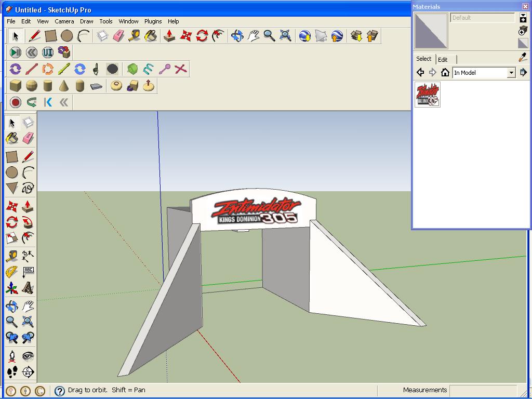The image size is (532, 399).
Task: Click the Back arrow in Materials
Action: 420,72
